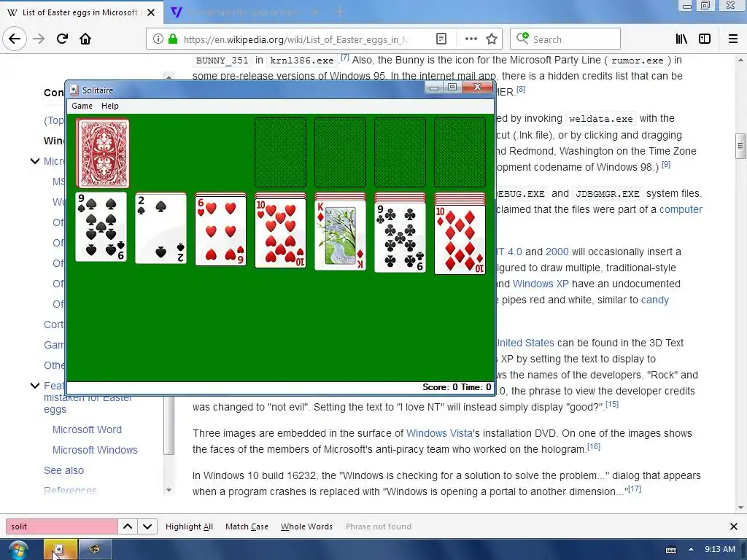Viewport: 747px width, 560px height.
Task: Click the find bar text field
Action: [x=61, y=526]
